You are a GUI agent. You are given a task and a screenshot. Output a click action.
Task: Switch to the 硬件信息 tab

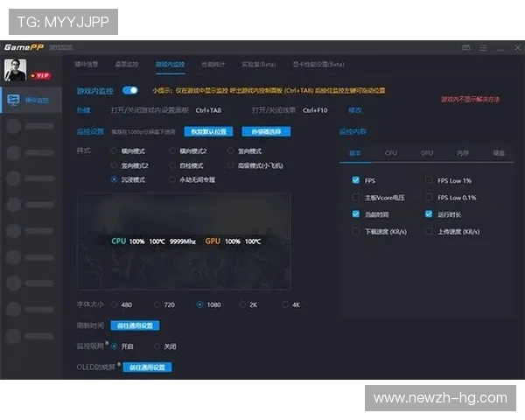[87, 64]
